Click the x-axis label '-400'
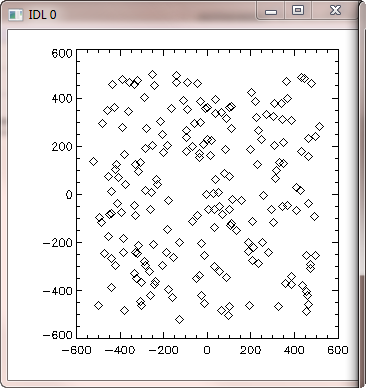Screen dimensions: 366x388 pyautogui.click(x=120, y=350)
